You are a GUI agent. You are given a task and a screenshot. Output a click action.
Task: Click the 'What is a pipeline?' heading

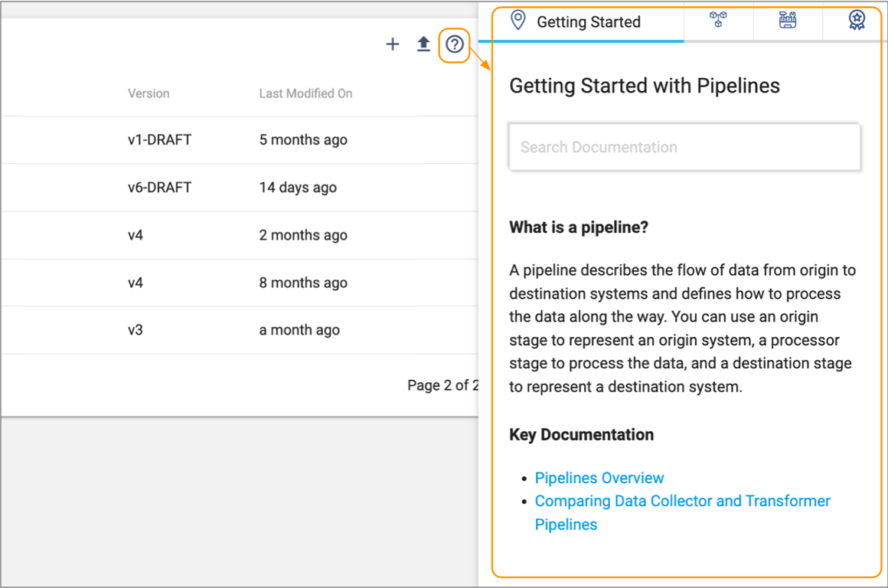[x=579, y=227]
